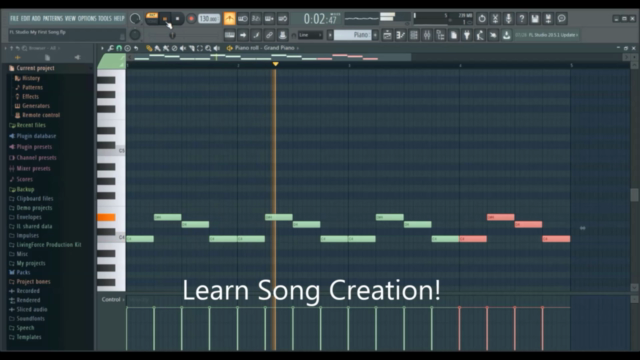Open FL Studio 20.5.1 Update news

[x=547, y=35]
